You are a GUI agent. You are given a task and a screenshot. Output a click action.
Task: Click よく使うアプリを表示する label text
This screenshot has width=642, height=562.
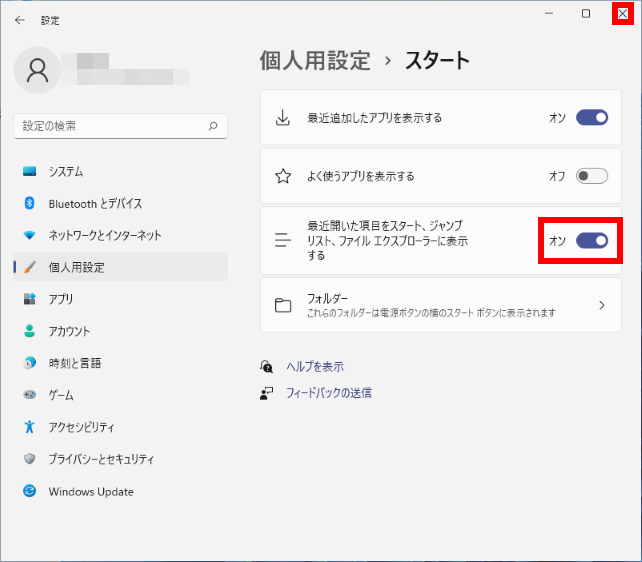pyautogui.click(x=361, y=176)
